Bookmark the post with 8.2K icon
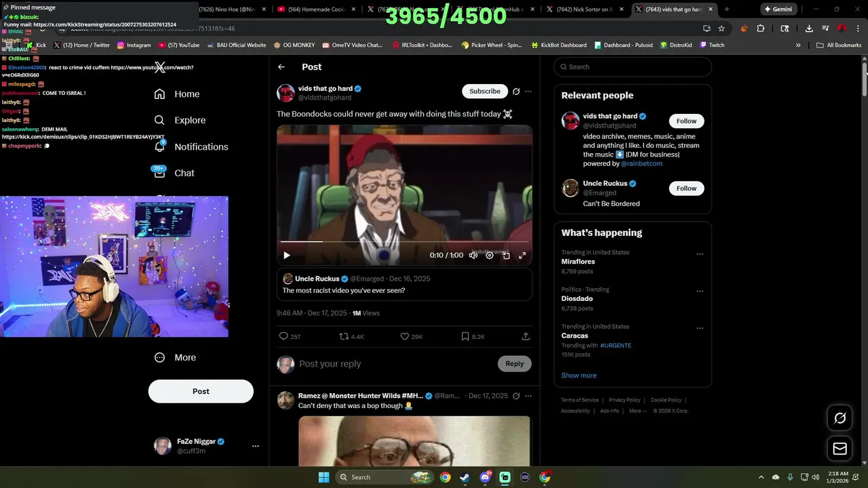Screen dimensions: 868x488 473,336
